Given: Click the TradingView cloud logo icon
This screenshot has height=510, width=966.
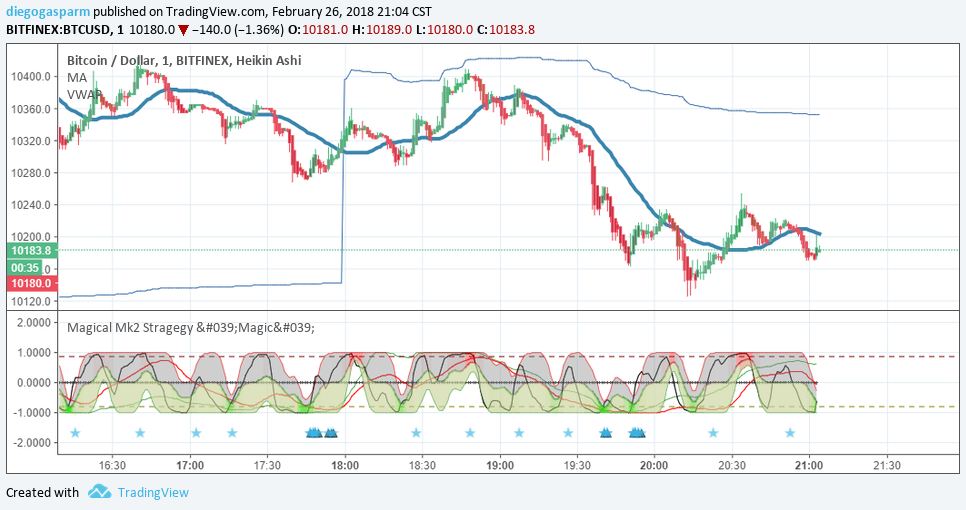Looking at the screenshot, I should (99, 492).
